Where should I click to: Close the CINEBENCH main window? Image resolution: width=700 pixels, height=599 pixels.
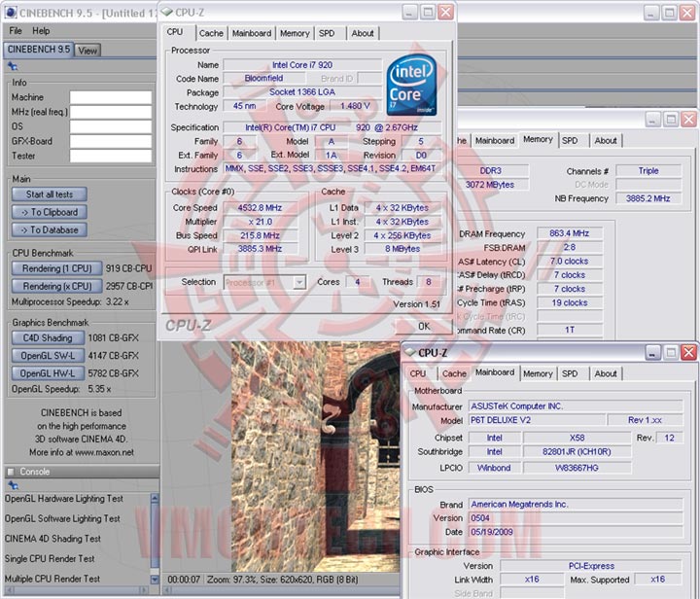pyautogui.click(x=687, y=13)
